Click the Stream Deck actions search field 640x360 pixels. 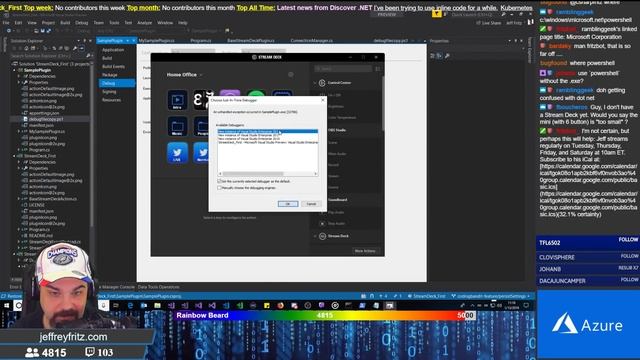343,69
